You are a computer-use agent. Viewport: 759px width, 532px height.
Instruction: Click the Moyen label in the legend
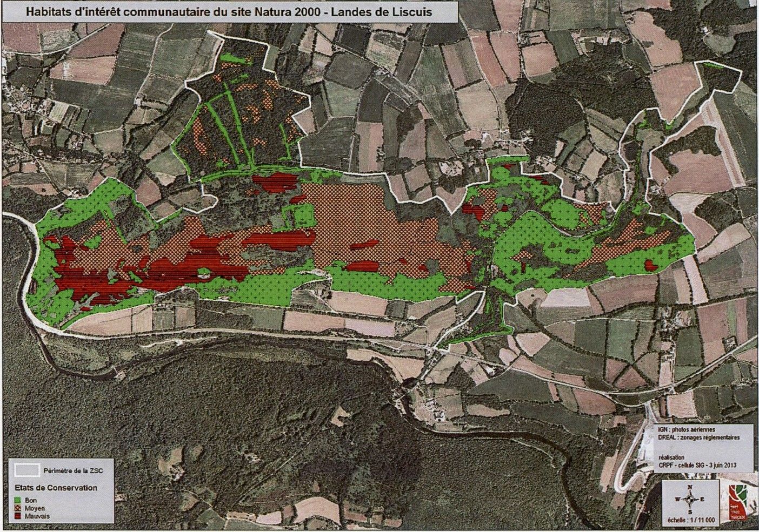pyautogui.click(x=35, y=508)
